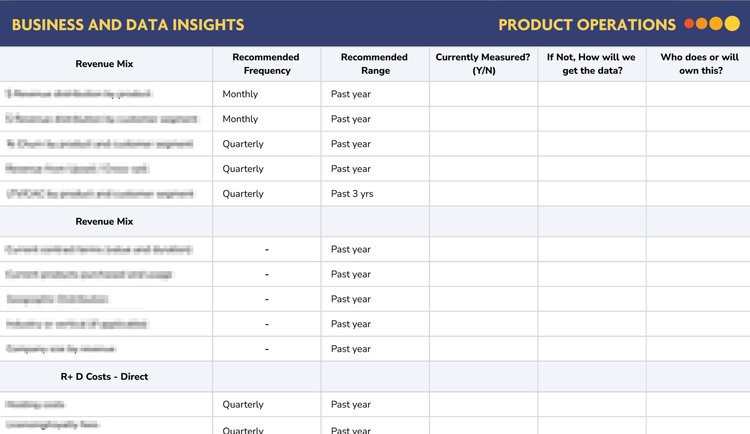Click the 'If Not, How will we get the data?' header
This screenshot has width=750, height=434.
tap(591, 64)
